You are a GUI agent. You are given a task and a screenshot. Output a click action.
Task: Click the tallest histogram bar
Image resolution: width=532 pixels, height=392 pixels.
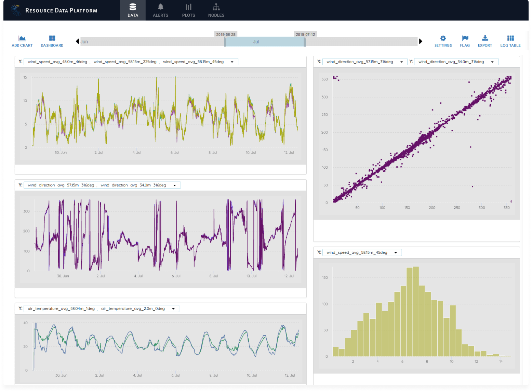click(x=416, y=311)
